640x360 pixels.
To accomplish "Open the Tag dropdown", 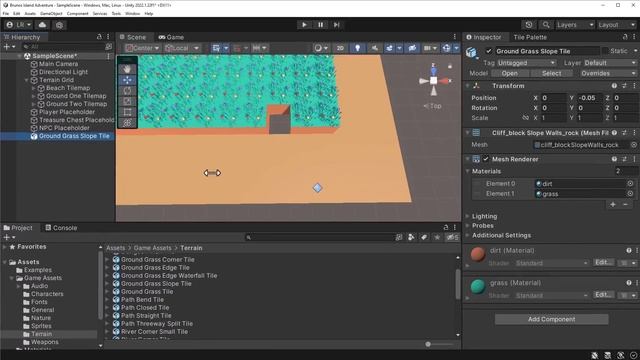I will click(x=526, y=63).
